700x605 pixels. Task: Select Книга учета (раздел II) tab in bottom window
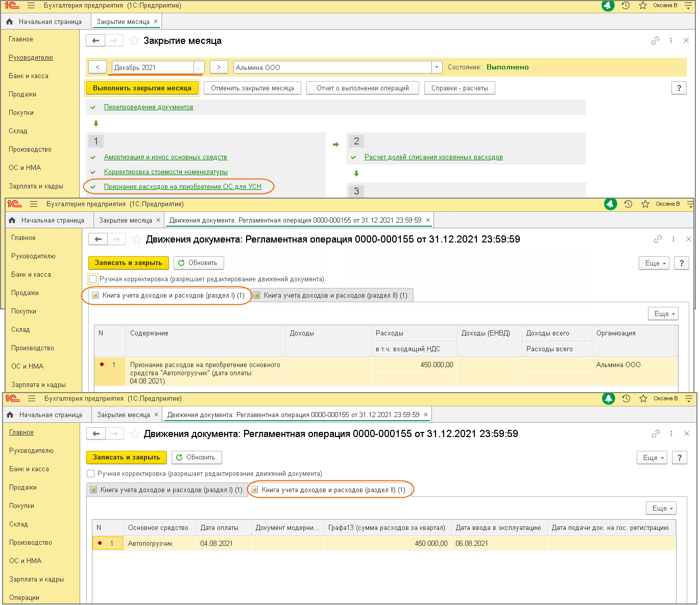click(x=329, y=490)
